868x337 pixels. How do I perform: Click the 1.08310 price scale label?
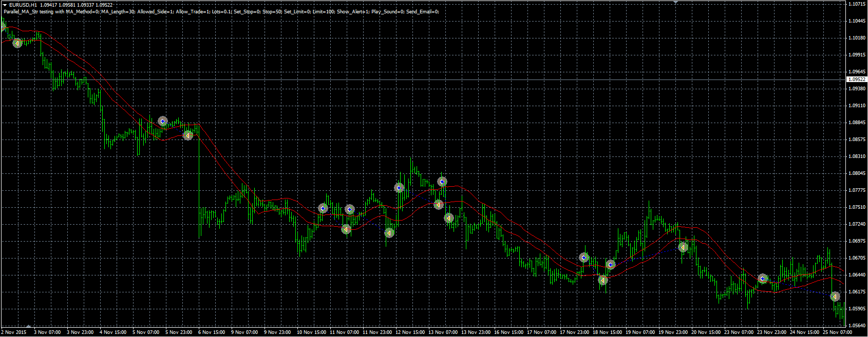pyautogui.click(x=856, y=156)
